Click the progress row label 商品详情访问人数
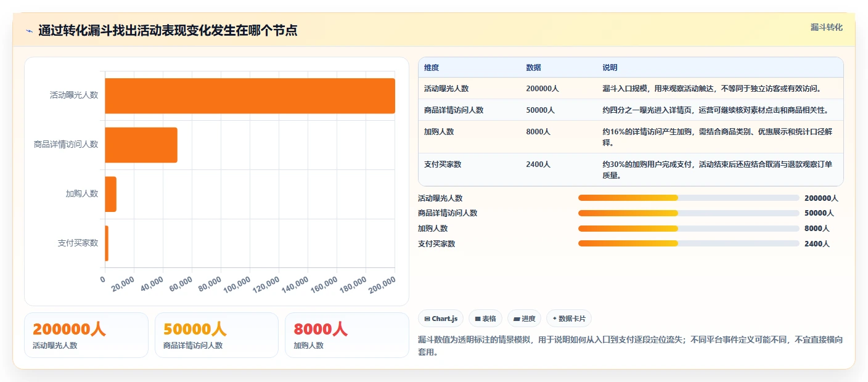This screenshot has width=868, height=382. (448, 213)
